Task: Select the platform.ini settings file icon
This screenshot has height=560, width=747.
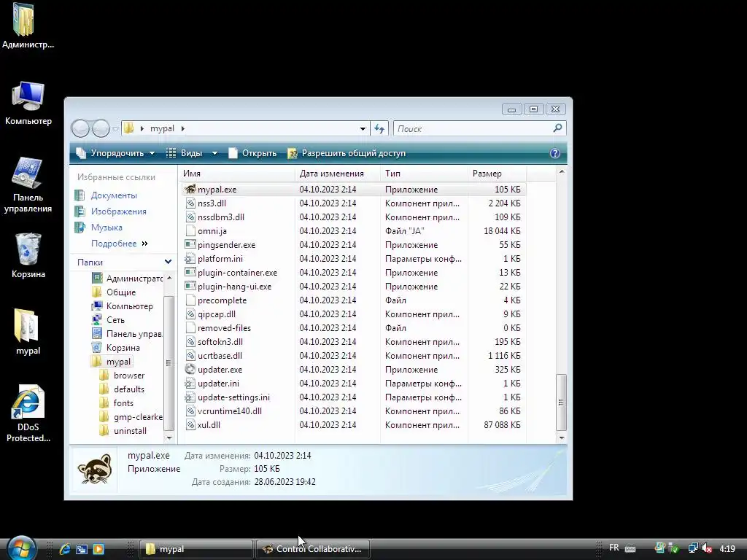Action: click(x=190, y=259)
